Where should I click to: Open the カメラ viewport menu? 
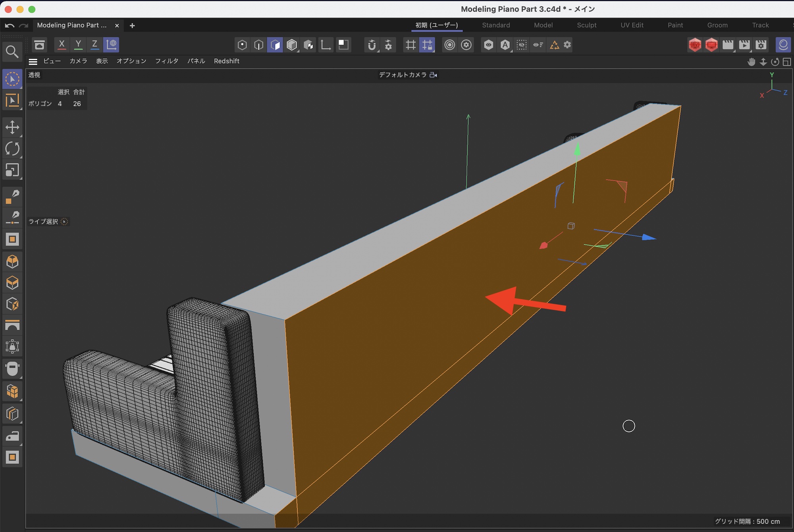click(78, 61)
